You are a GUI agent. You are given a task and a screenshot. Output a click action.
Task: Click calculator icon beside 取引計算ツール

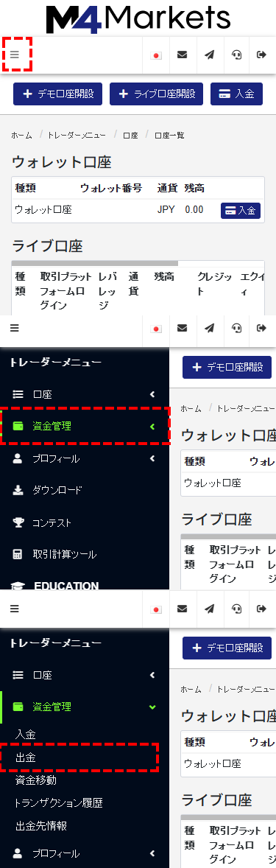pyautogui.click(x=18, y=554)
